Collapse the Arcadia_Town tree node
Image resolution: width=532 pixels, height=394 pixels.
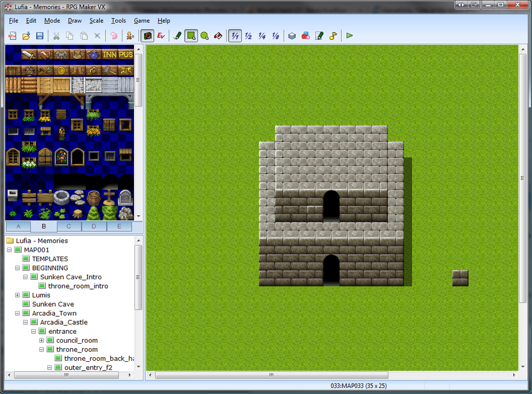click(x=17, y=314)
